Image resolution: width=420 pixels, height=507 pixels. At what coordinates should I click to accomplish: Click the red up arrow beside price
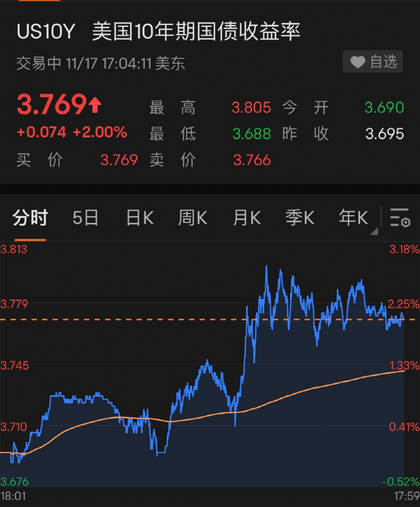95,105
